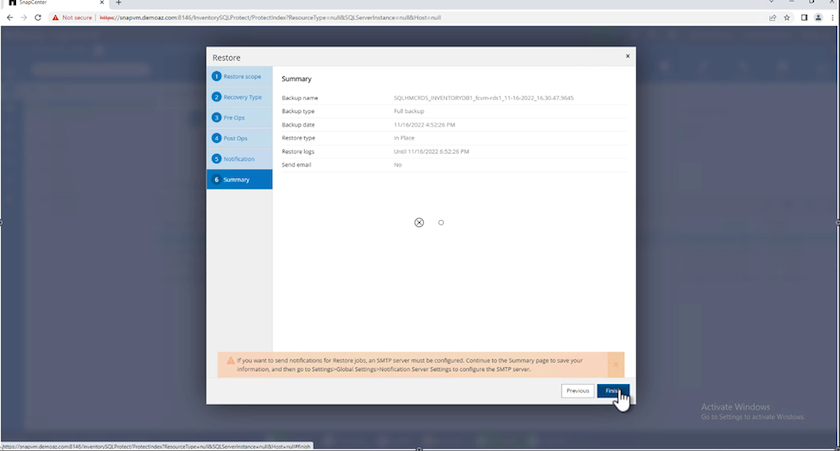Go to step 2 Recovery Type
Screen dimensions: 840x451
click(x=239, y=97)
